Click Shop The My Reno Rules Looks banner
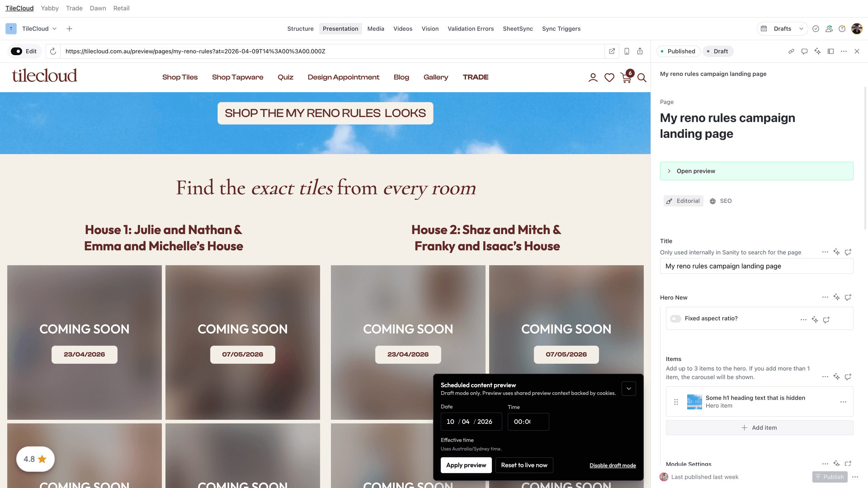 [325, 113]
